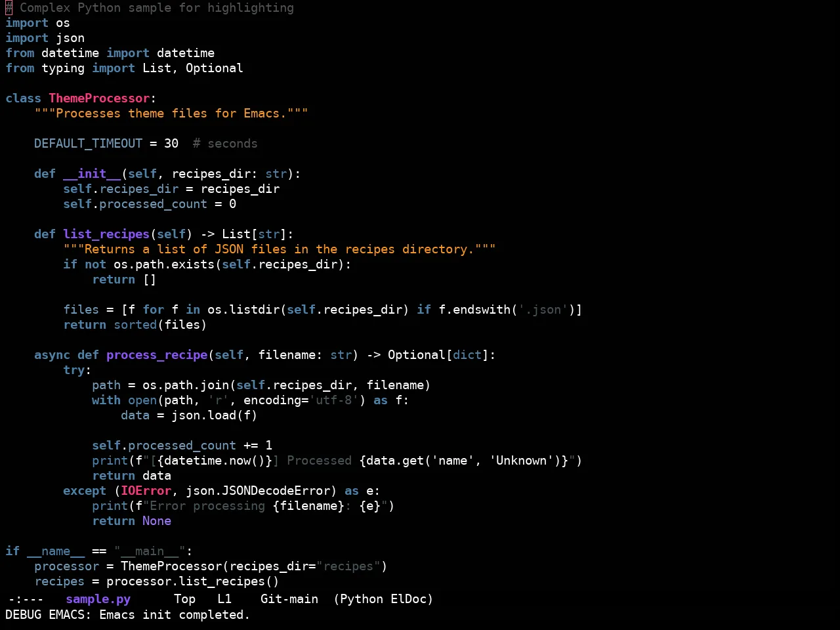Click the 'data = json.load(f)' line
The width and height of the screenshot is (840, 630).
point(189,415)
